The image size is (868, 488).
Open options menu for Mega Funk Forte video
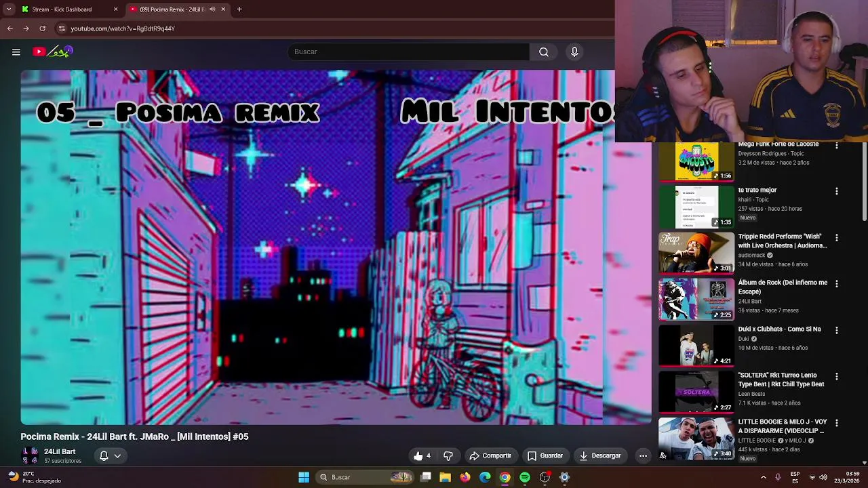[x=836, y=146]
